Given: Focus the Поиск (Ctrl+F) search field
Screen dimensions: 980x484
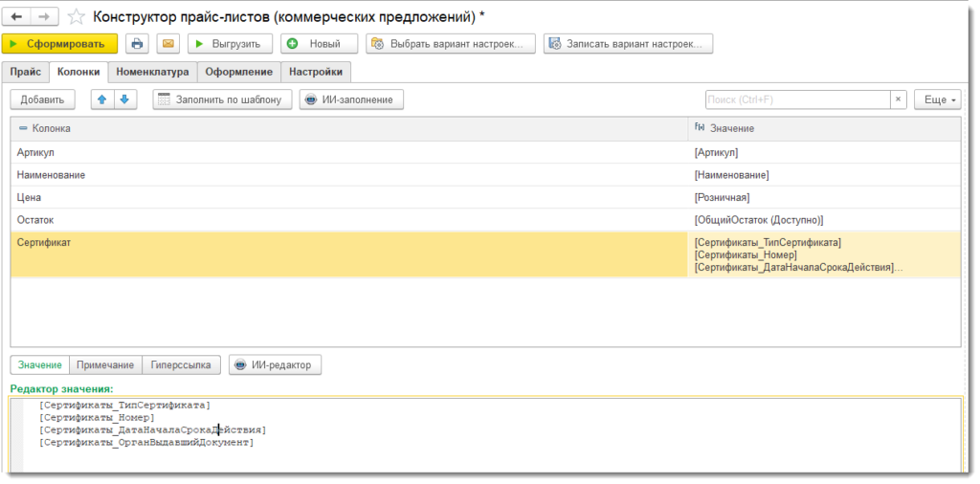Looking at the screenshot, I should 798,99.
